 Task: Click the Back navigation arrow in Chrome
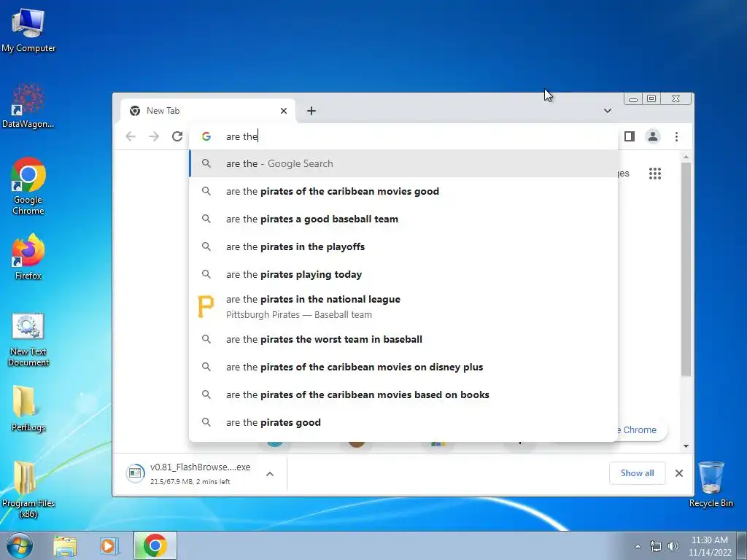131,136
